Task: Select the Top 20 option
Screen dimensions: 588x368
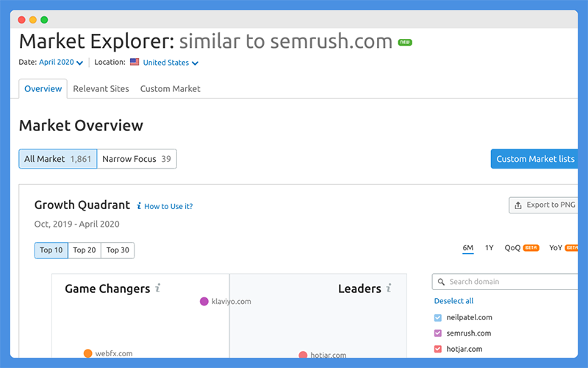Action: click(85, 250)
